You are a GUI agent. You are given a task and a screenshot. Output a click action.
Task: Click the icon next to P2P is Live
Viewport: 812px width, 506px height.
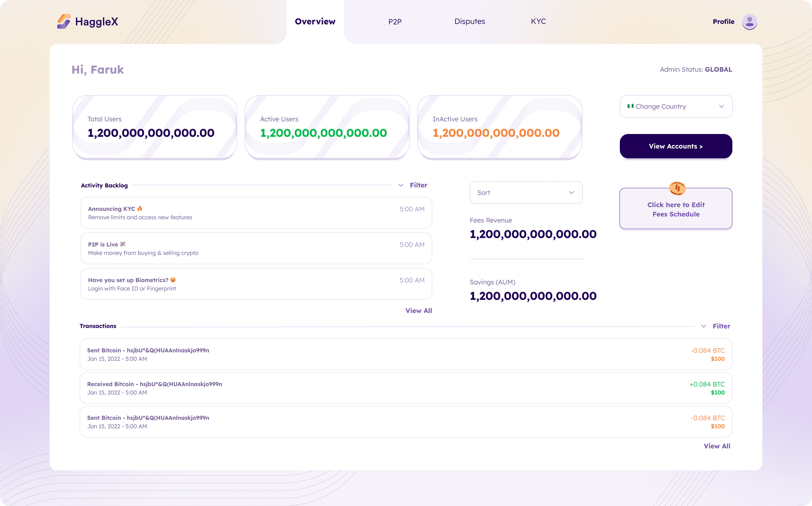[123, 244]
